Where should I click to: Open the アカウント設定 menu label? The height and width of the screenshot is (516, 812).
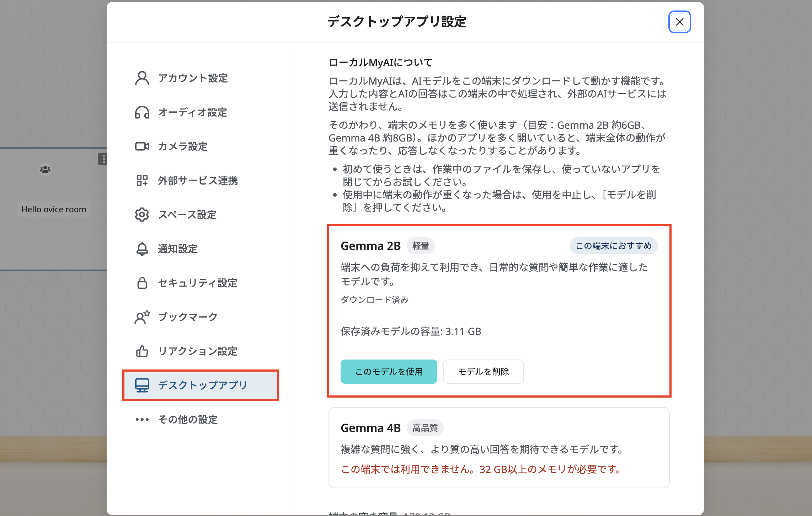193,78
